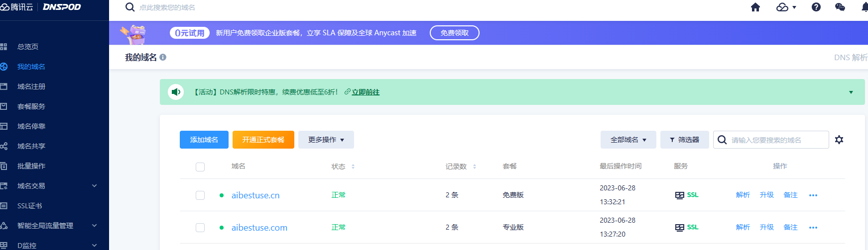This screenshot has height=250, width=868.
Task: Check the aibestuse.cn row checkbox
Action: point(200,195)
